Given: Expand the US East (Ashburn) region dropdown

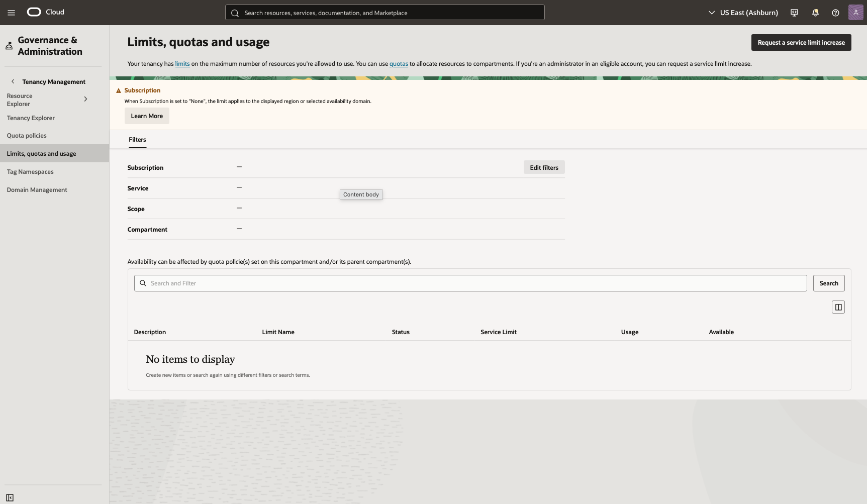Looking at the screenshot, I should coord(743,13).
